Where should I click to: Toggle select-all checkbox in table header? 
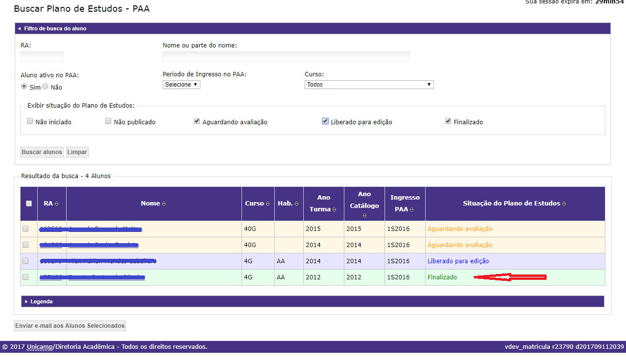(29, 204)
